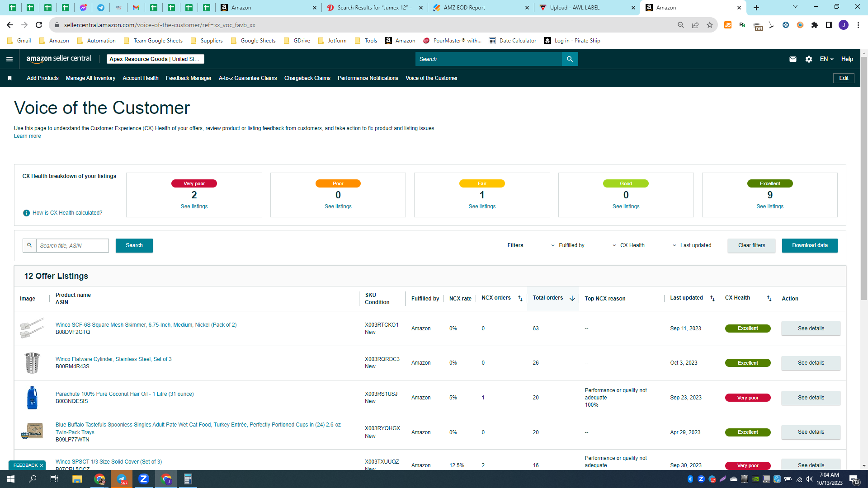Open the settings gear icon

(809, 59)
